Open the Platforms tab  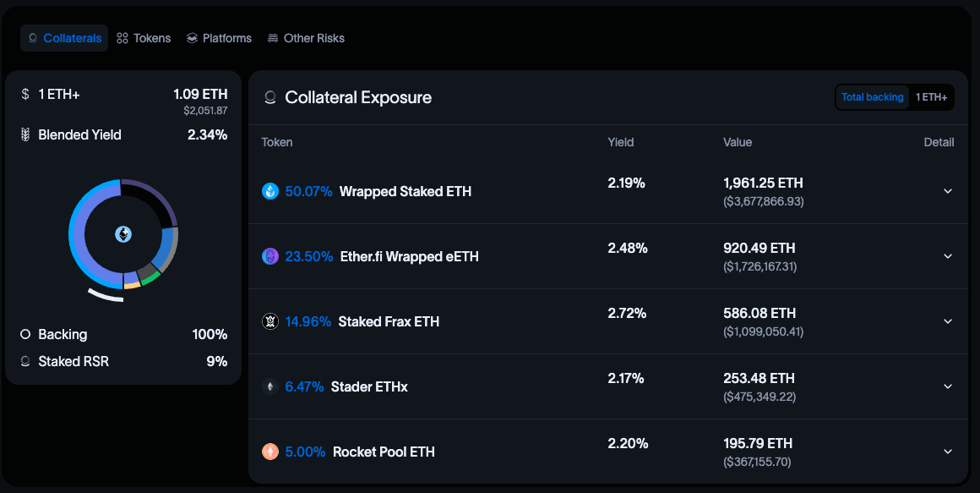coord(220,38)
